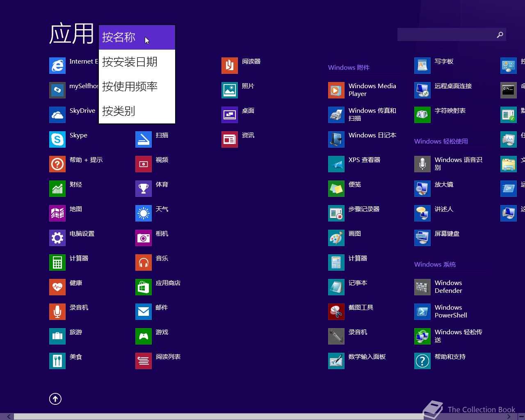Open the orange 录音机 microphone icon
Image resolution: width=525 pixels, height=420 pixels.
point(57,312)
